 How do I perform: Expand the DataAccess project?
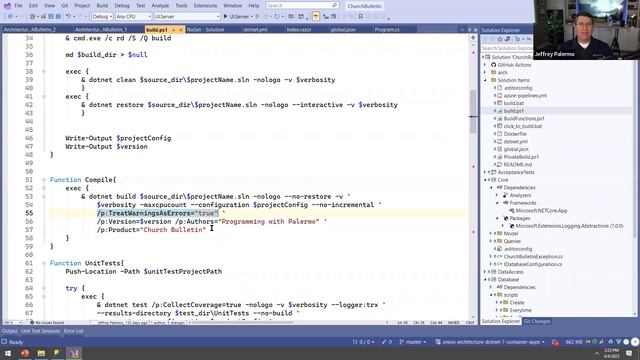[x=485, y=272]
